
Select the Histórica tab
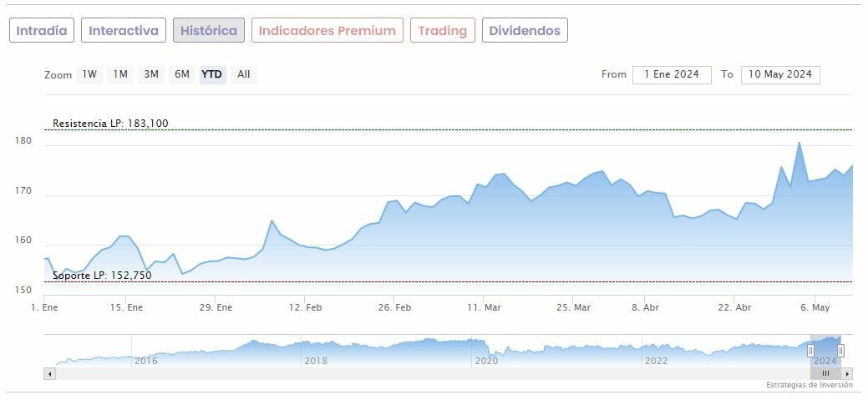point(209,31)
